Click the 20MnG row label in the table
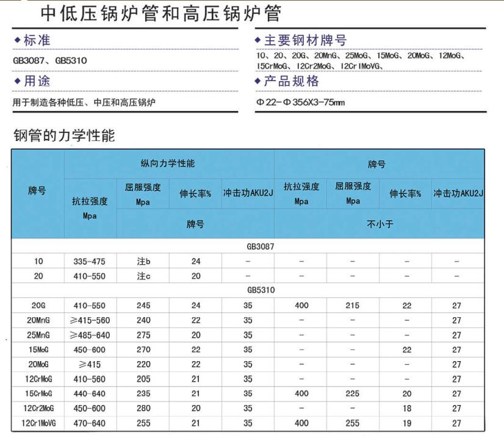The height and width of the screenshot is (441, 504). 38,320
